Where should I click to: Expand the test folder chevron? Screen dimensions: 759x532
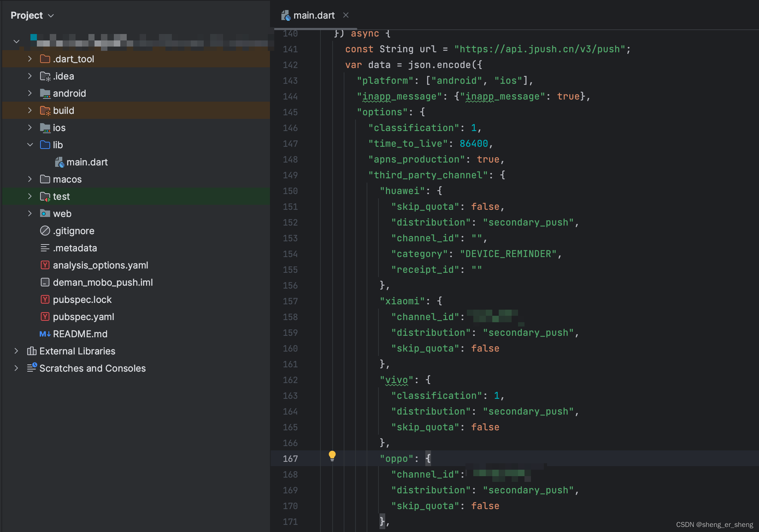30,197
